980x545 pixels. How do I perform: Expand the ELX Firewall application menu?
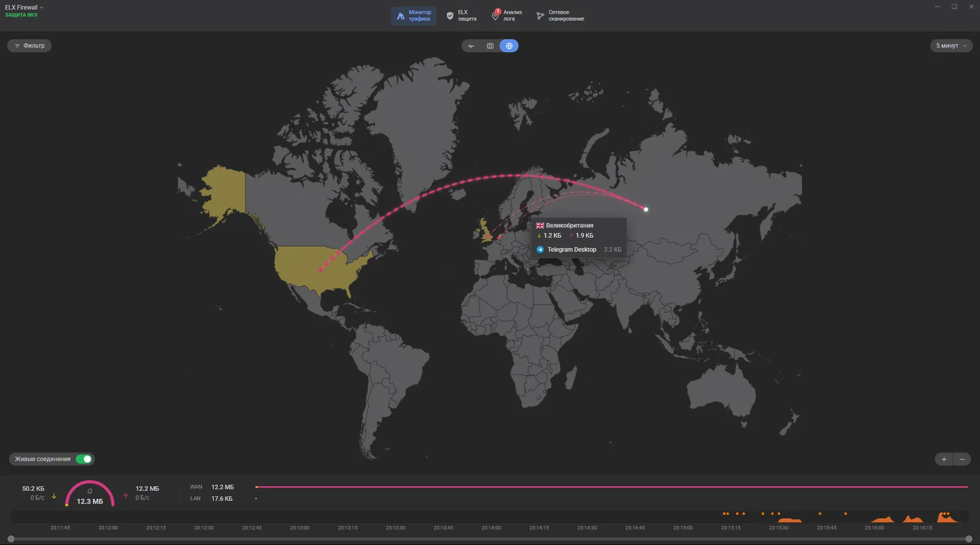24,7
